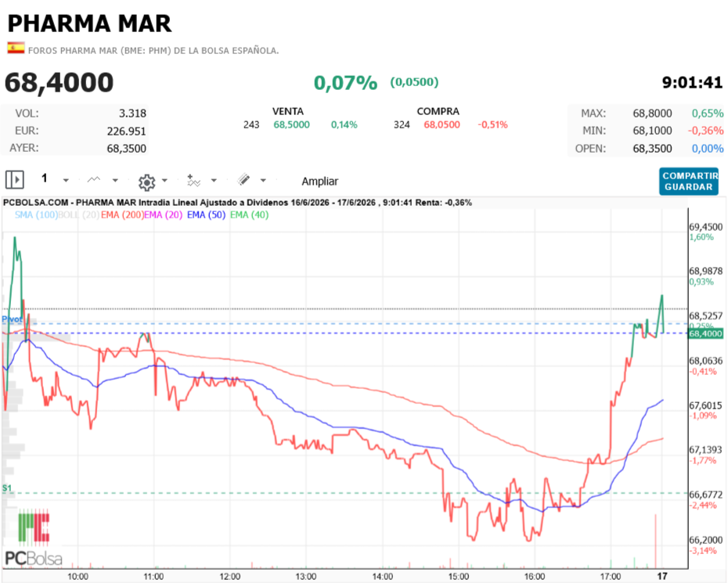Toggle the EMA (200) indicator label
The width and height of the screenshot is (728, 583).
123,214
